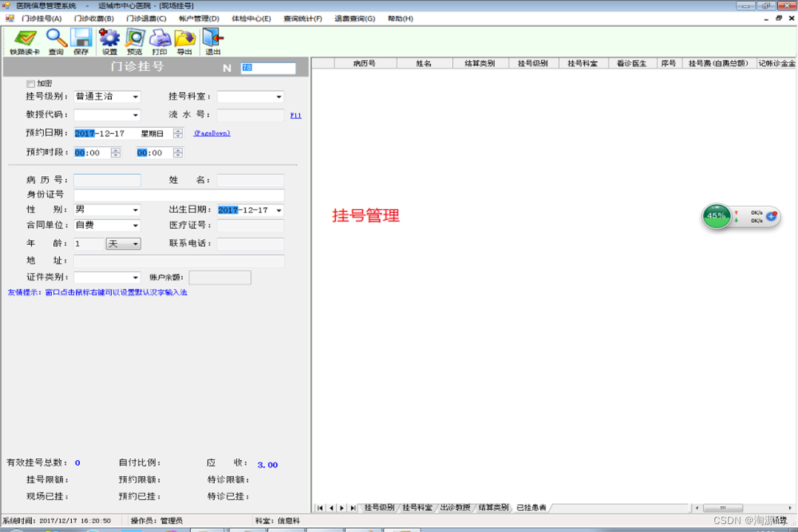Open the 查询统计(F) menu
This screenshot has height=532, width=798.
[303, 19]
